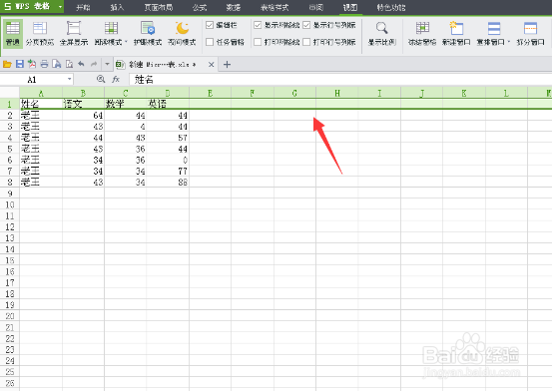The height and width of the screenshot is (392, 552).
Task: Click Arrange Windows (重排窗口) icon
Action: (493, 29)
